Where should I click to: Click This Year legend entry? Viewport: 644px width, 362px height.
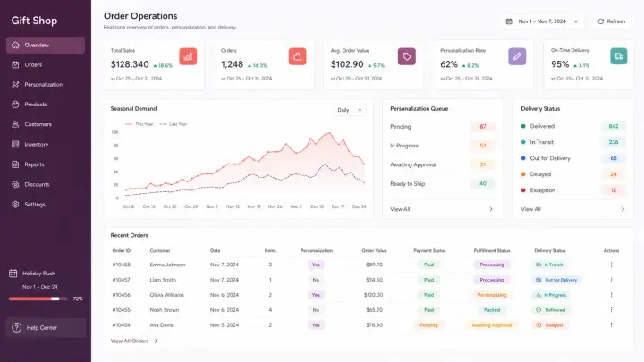tap(140, 124)
